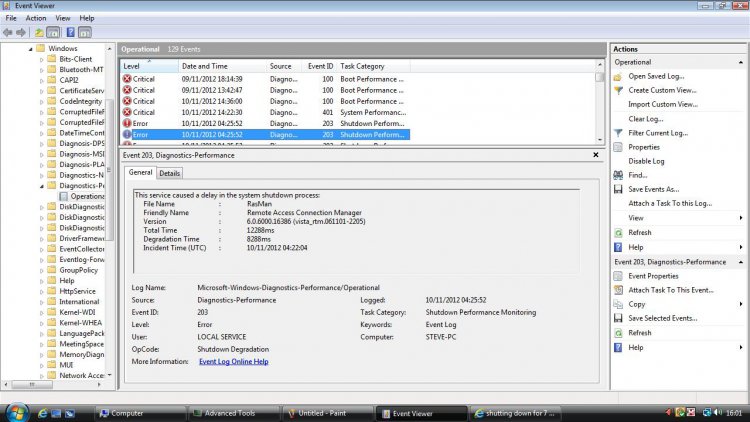Open the Help menu
The image size is (750, 422).
click(x=87, y=18)
